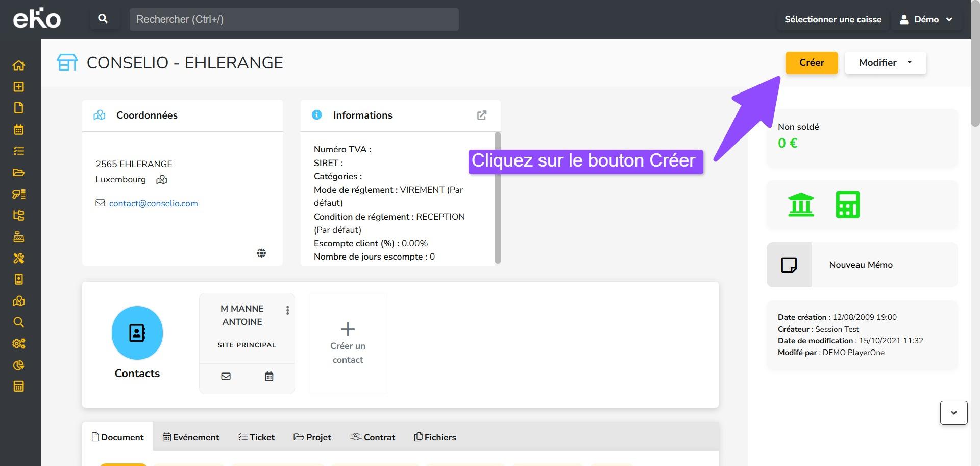Click the map icon next to Luxembourg
980x466 pixels.
point(162,180)
